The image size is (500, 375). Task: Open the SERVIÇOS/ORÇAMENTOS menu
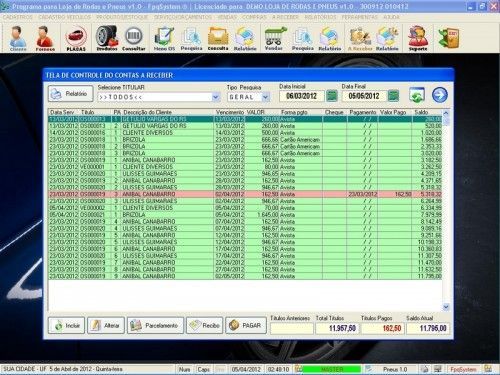point(183,17)
